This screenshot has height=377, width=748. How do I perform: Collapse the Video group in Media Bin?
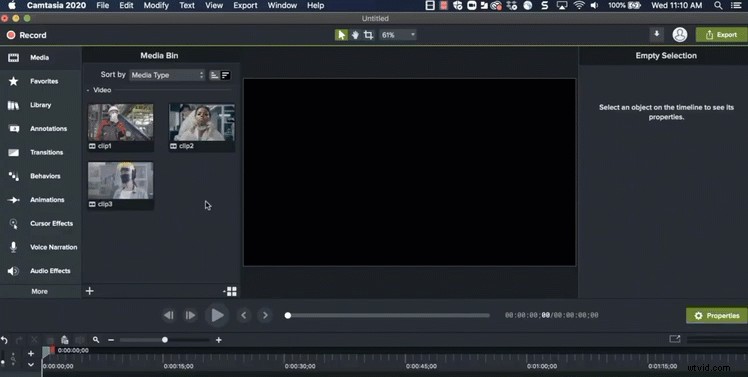[88, 90]
